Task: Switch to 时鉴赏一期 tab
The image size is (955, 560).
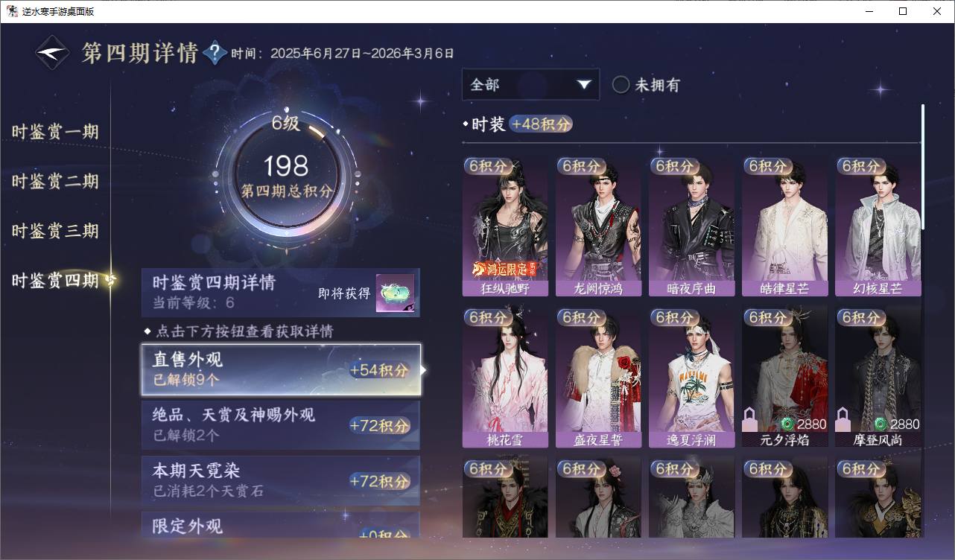Action: pyautogui.click(x=55, y=132)
